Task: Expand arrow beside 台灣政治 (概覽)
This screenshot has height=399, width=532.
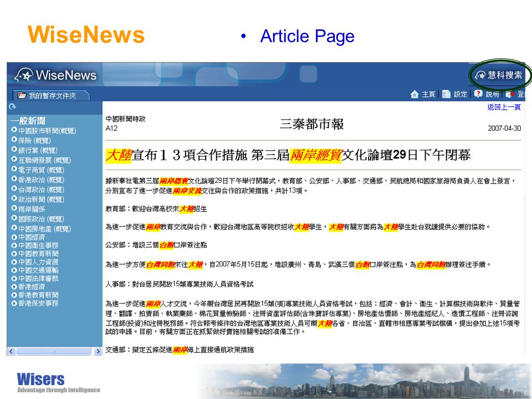Action: tap(14, 188)
